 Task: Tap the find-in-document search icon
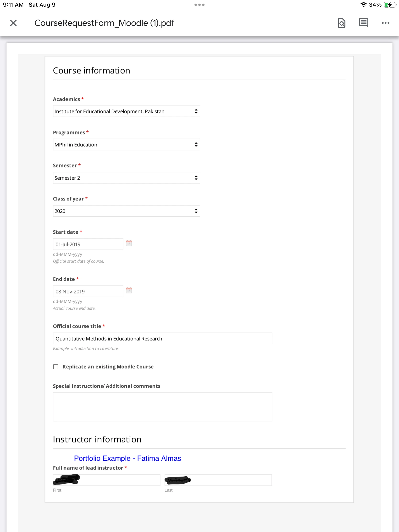click(x=341, y=23)
